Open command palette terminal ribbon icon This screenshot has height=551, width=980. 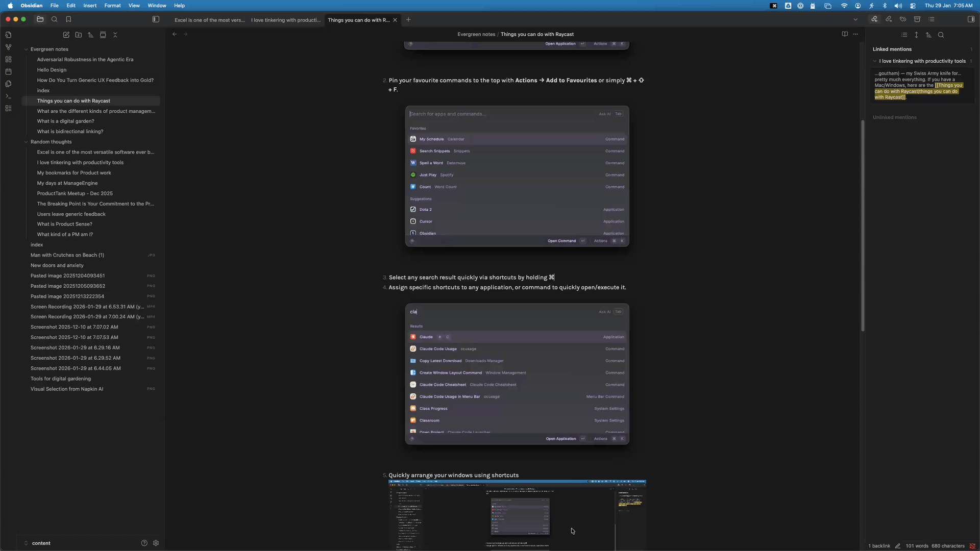point(8,96)
